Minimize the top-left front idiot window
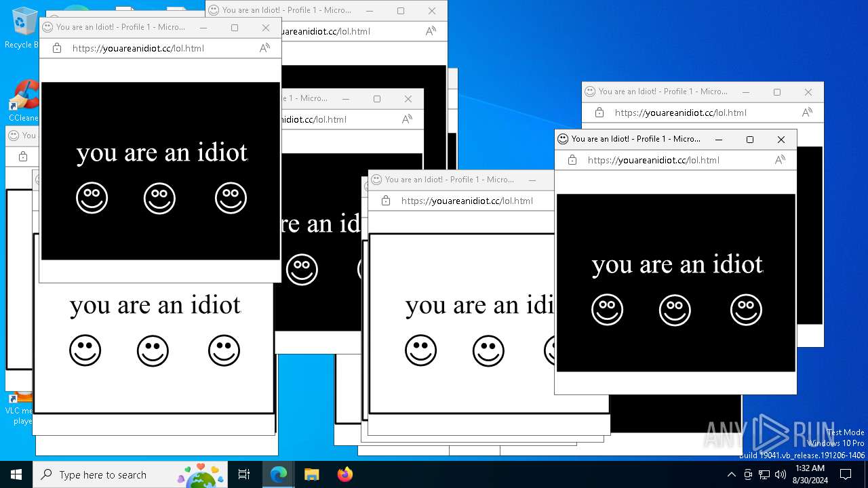Image resolution: width=868 pixels, height=488 pixels. (x=203, y=28)
